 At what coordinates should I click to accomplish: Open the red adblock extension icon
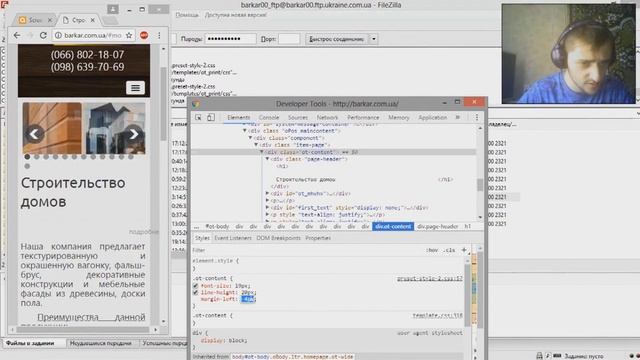[x=144, y=36]
